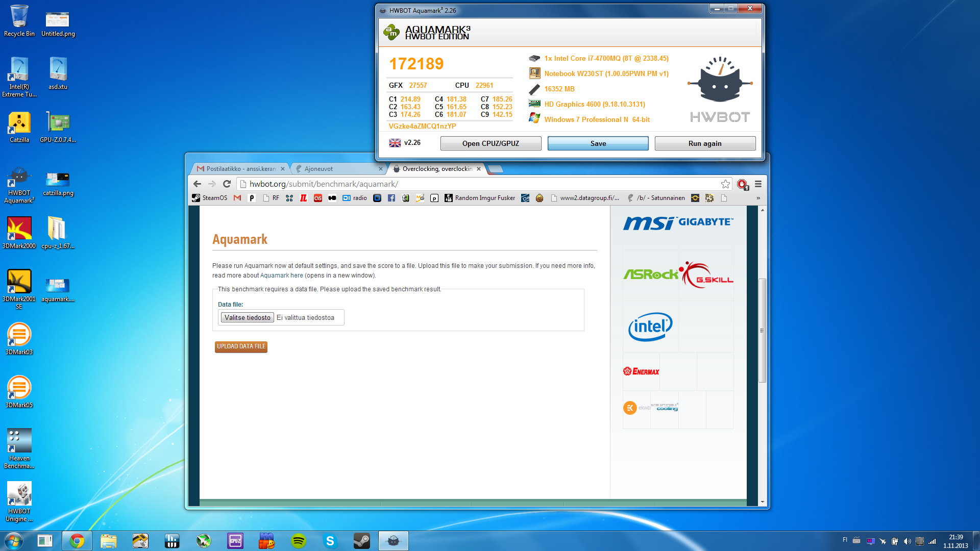Click Save in the Aquamark window
The height and width of the screenshot is (551, 980).
598,143
